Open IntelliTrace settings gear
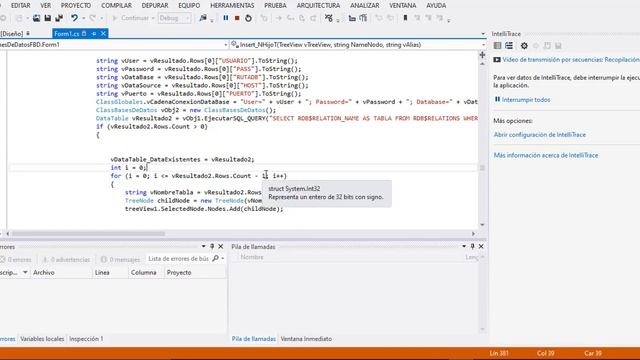The height and width of the screenshot is (360, 640). (x=524, y=46)
